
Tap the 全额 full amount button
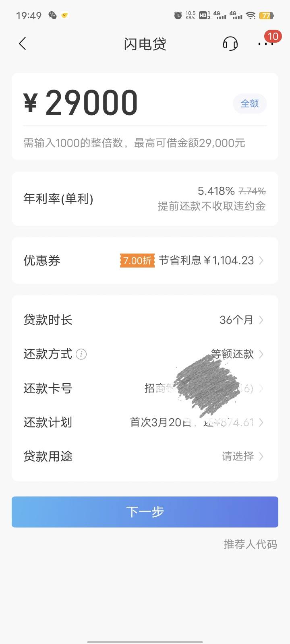[x=250, y=103]
